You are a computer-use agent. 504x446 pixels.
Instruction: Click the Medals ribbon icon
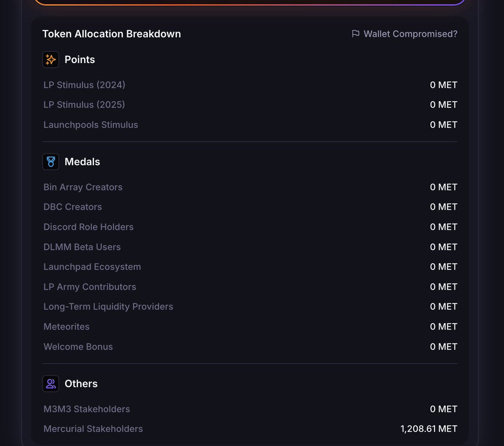[50, 161]
